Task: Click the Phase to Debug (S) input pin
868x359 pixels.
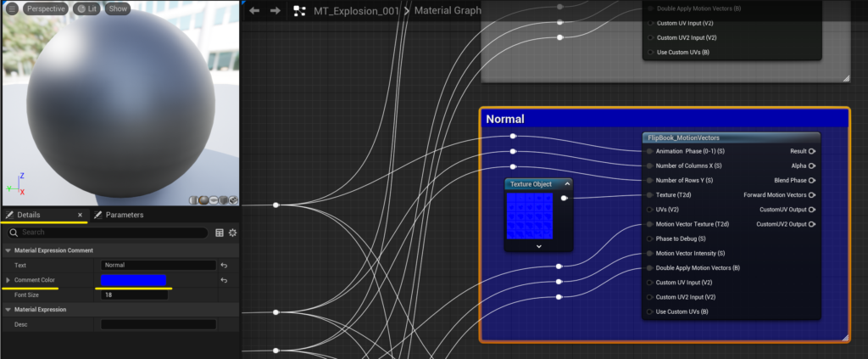Action: click(649, 238)
